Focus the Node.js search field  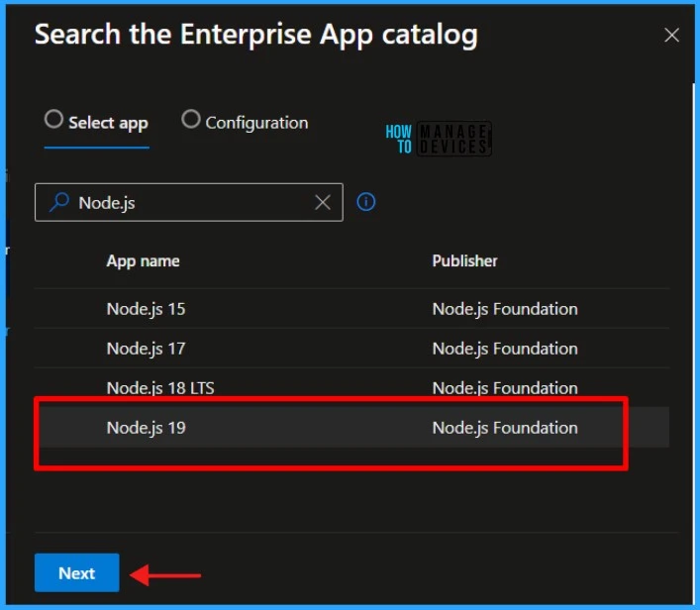189,202
